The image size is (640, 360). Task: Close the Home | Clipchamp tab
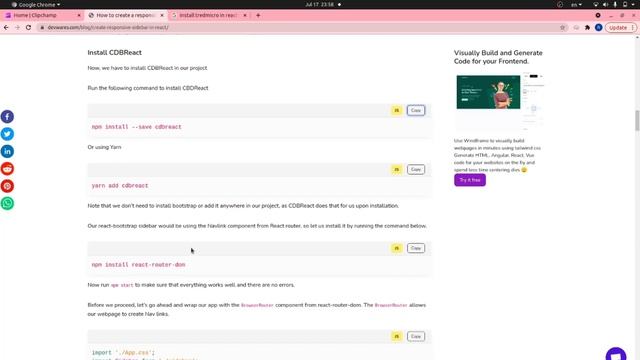click(79, 15)
